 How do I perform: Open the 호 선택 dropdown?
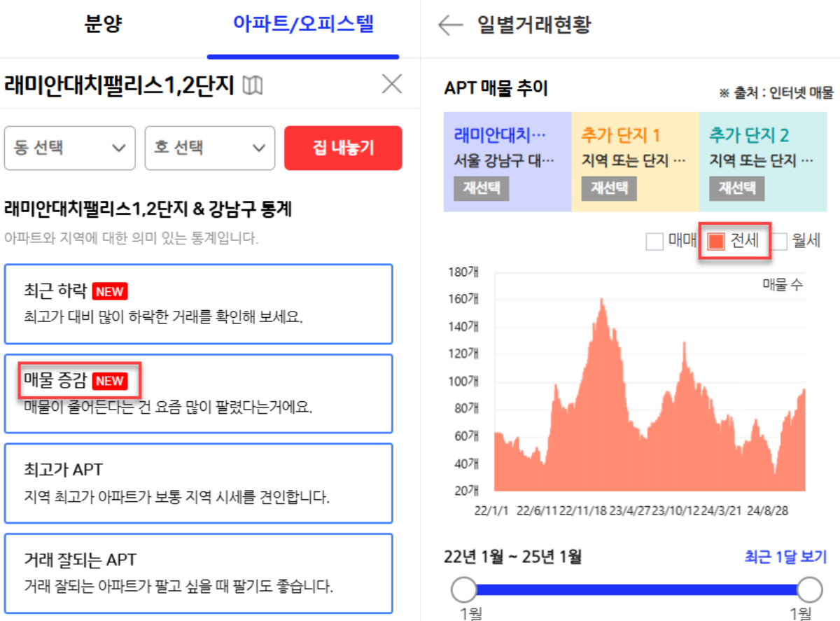tap(209, 148)
